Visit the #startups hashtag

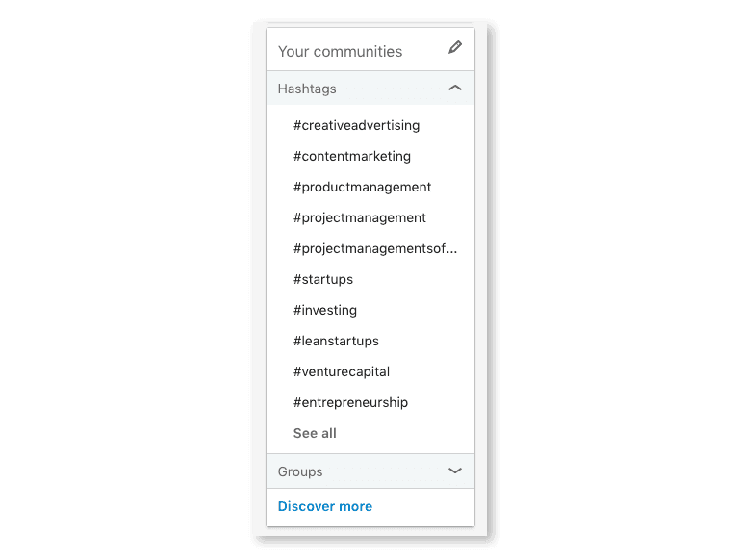point(322,279)
